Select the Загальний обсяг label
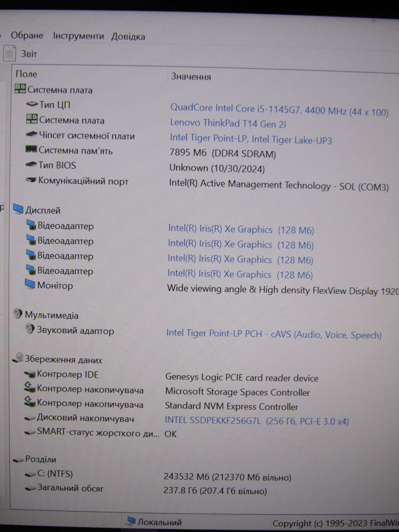399x532 pixels. click(70, 488)
